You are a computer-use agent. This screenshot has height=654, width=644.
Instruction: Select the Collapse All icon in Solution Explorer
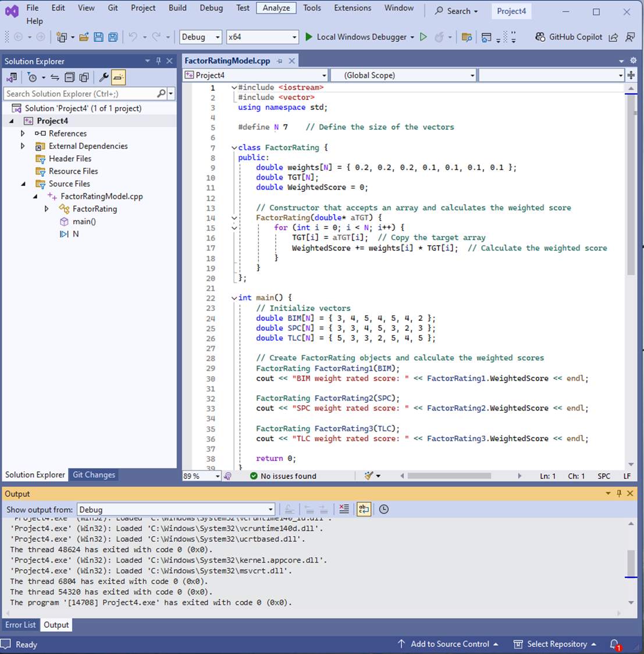tap(69, 77)
